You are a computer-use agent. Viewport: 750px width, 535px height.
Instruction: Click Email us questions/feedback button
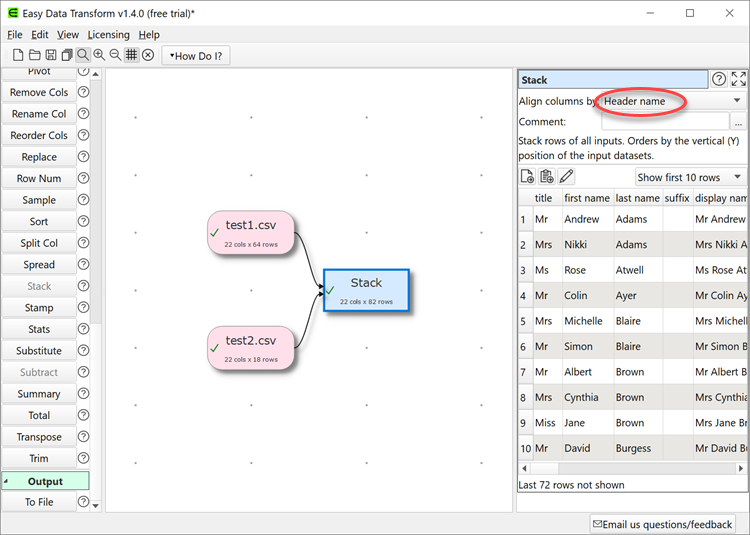[663, 524]
